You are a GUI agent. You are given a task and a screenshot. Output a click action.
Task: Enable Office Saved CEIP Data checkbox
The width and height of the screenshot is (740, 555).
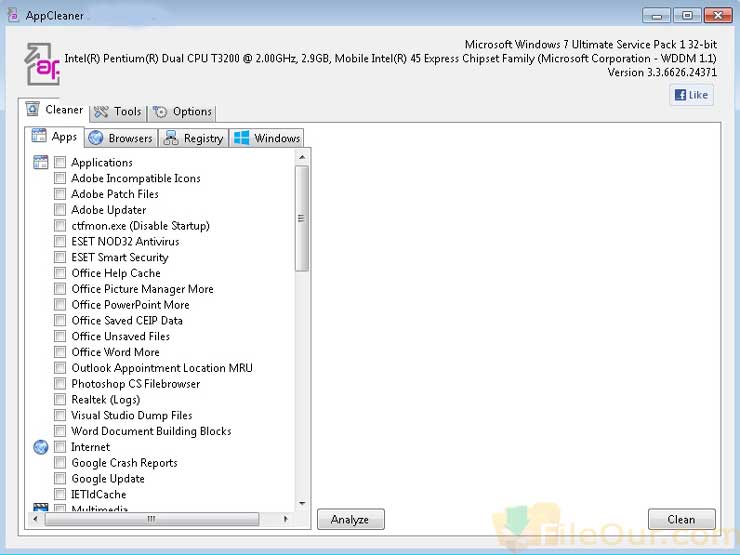click(x=60, y=320)
